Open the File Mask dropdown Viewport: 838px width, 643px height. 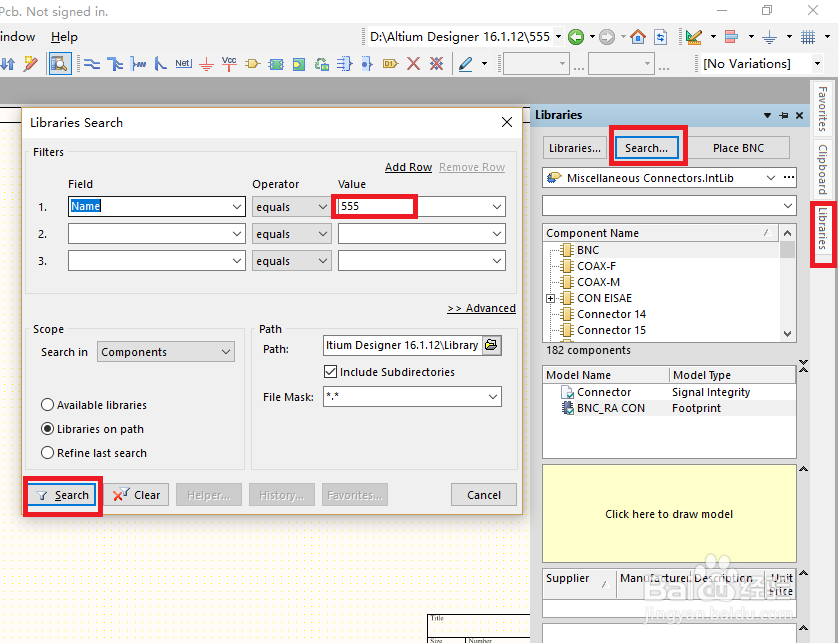493,397
